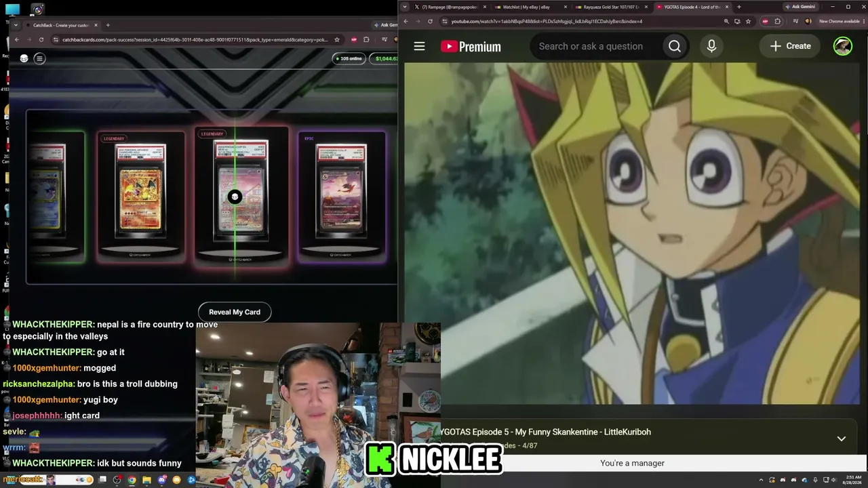Open tab search dropdown in CatchBack window

16,25
